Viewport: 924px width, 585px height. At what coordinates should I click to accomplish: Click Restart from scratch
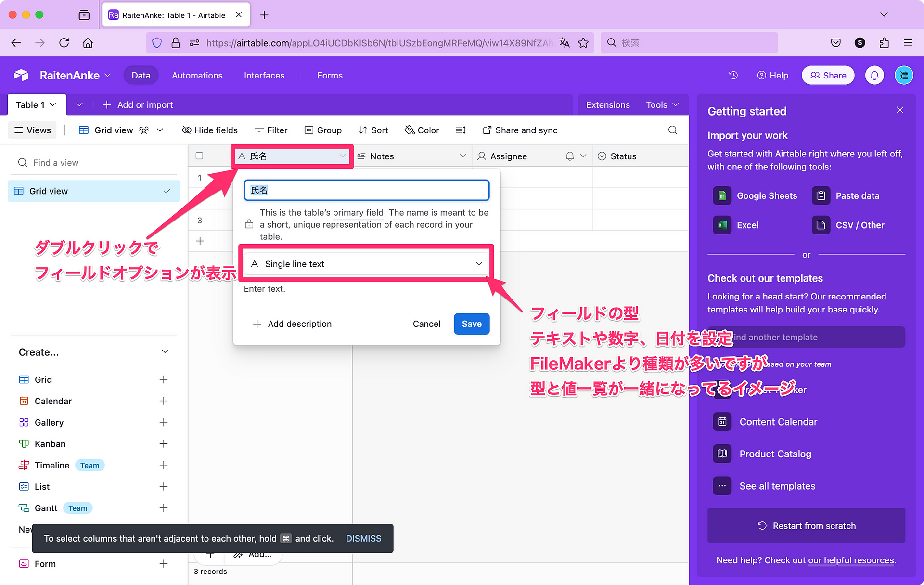pyautogui.click(x=806, y=526)
